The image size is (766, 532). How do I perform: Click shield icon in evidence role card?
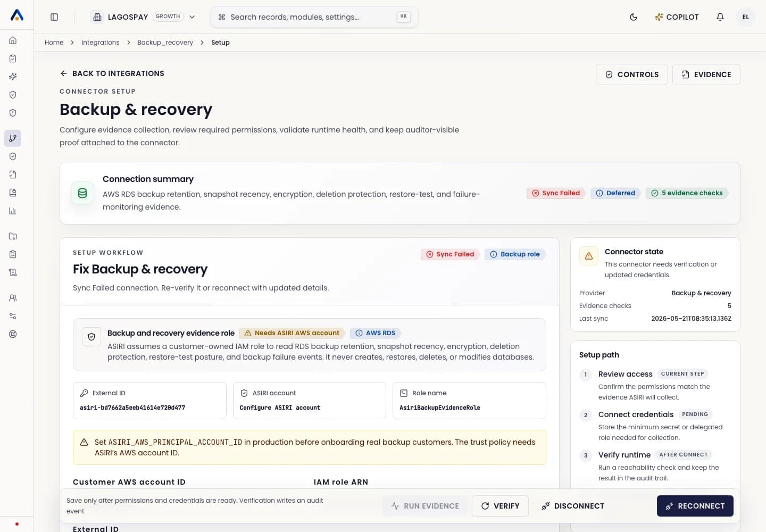point(91,337)
